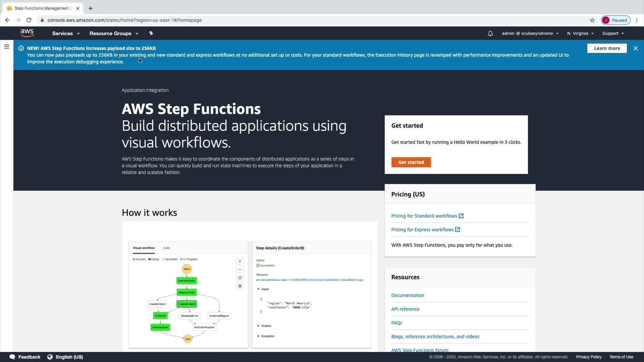Open the hamburger side navigation menu
644x362 pixels.
[7, 47]
